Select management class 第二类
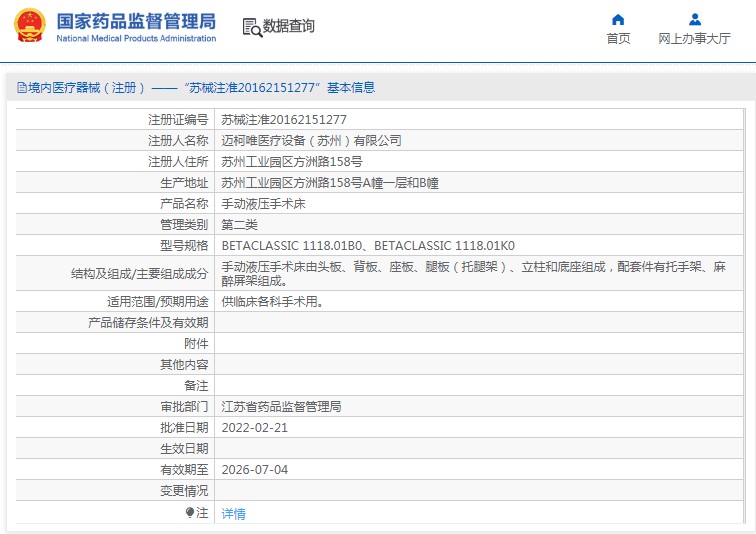This screenshot has width=756, height=534. pyautogui.click(x=239, y=225)
